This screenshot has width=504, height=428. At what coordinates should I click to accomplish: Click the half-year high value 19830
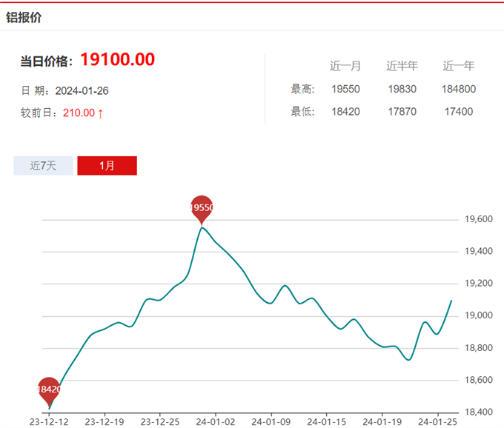(402, 89)
